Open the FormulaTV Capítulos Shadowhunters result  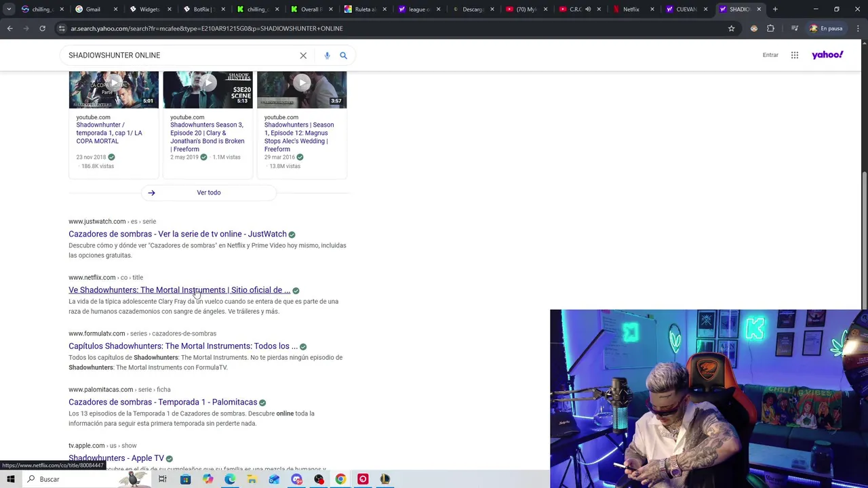coord(183,346)
